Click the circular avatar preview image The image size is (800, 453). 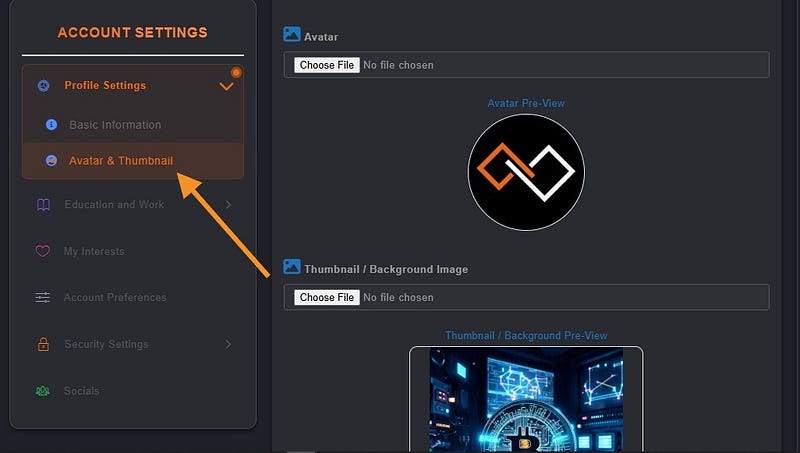pos(526,172)
